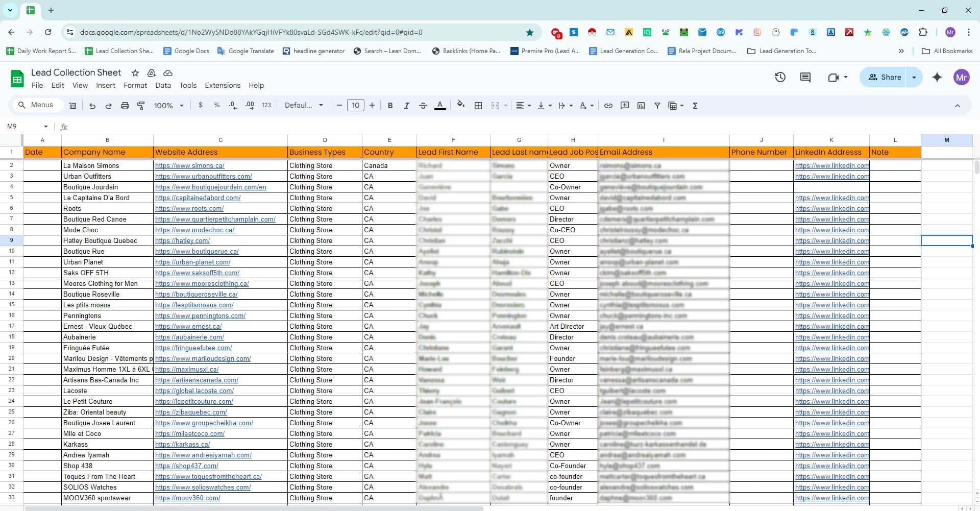The height and width of the screenshot is (511, 980).
Task: Open Name box dropdown arrow
Action: (x=46, y=127)
